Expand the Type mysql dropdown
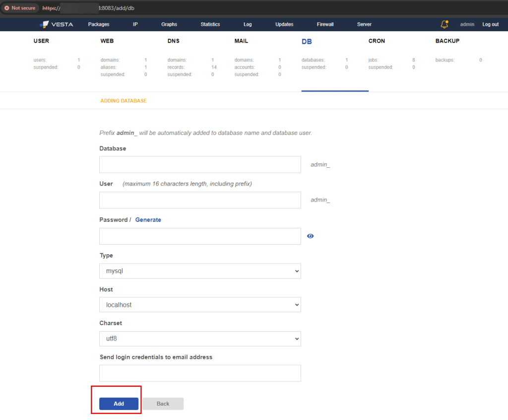Screen dimensions: 508x420 [200, 271]
